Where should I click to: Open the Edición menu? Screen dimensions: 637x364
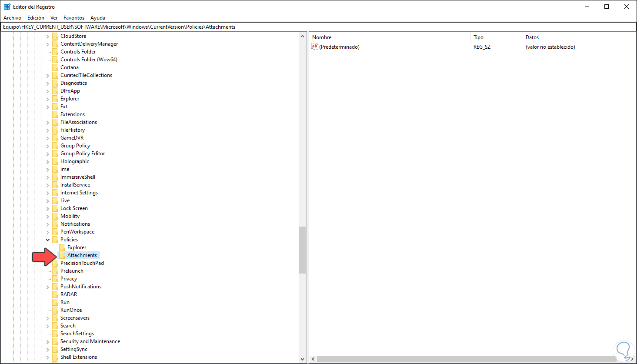[36, 18]
